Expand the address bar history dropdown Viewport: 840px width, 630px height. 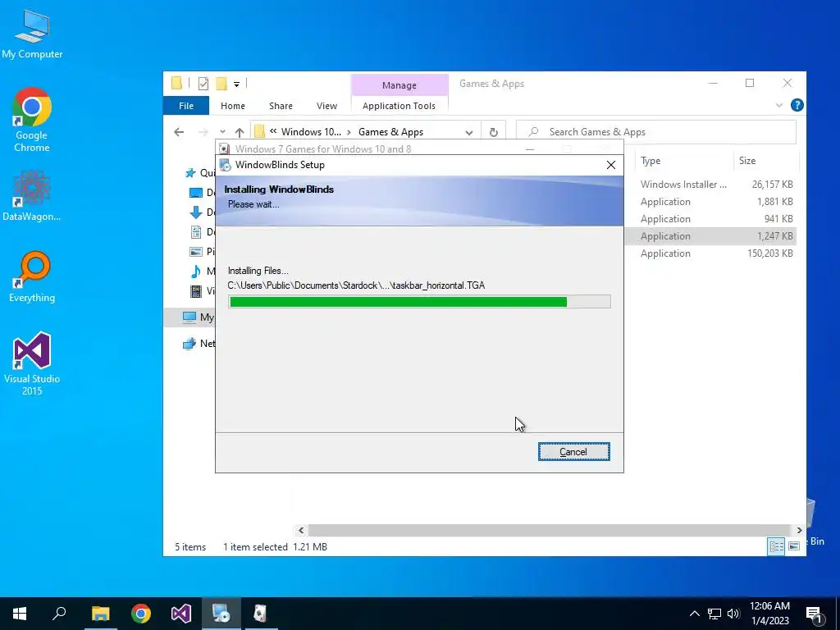point(468,132)
